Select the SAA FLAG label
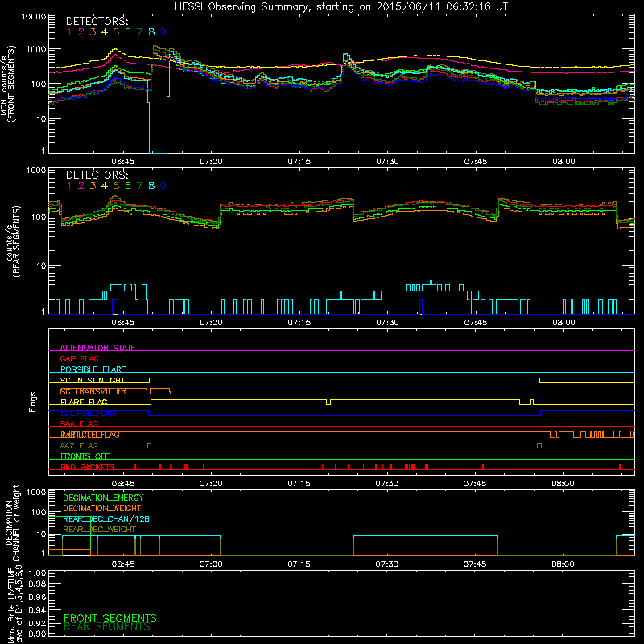The height and width of the screenshot is (644, 644). [79, 424]
